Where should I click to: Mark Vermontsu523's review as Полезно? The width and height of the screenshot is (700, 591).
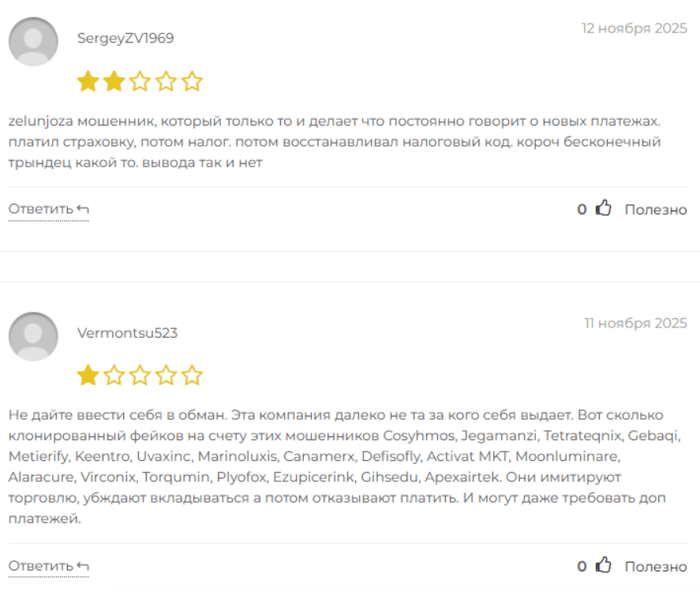click(656, 566)
